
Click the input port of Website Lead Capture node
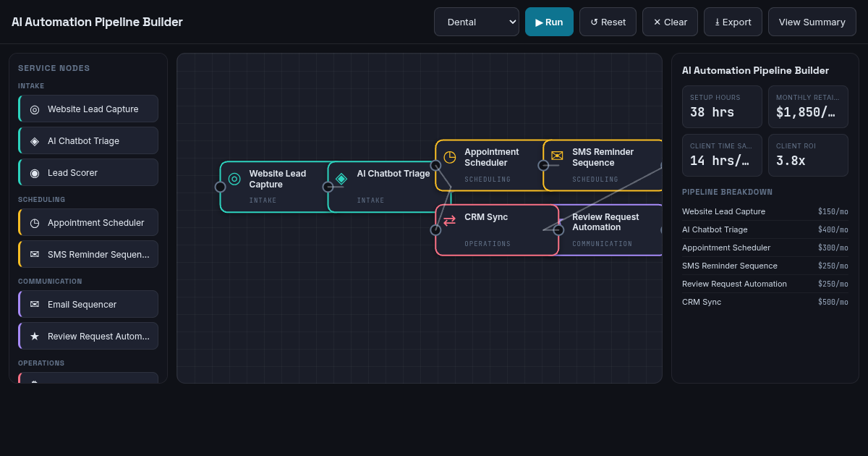tap(221, 187)
